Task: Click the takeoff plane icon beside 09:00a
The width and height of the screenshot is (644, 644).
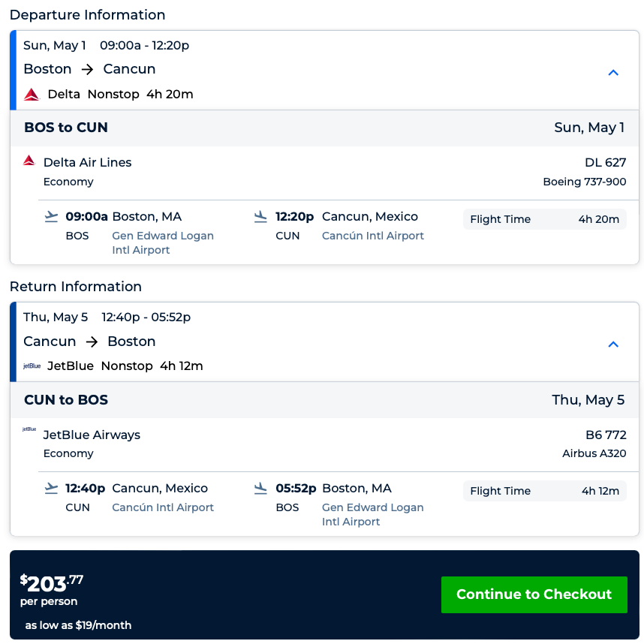Action: (x=51, y=217)
